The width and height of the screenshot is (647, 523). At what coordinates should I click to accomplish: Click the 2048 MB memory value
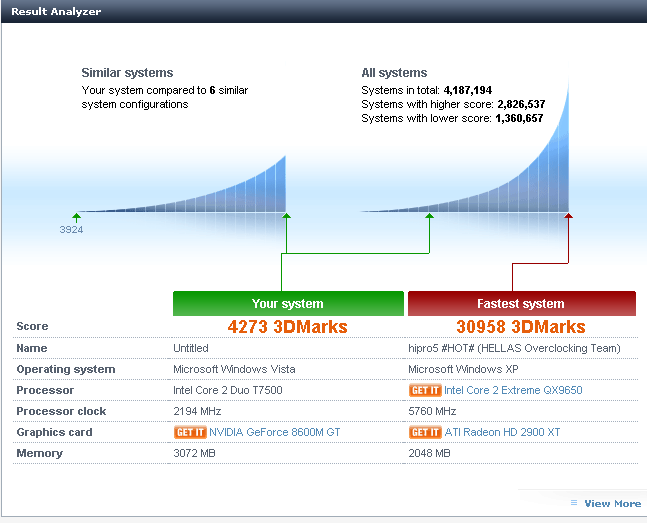[429, 453]
